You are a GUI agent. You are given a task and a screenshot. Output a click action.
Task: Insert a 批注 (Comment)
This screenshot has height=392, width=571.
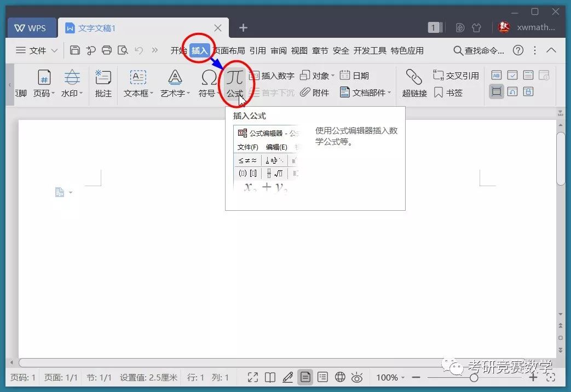click(103, 82)
